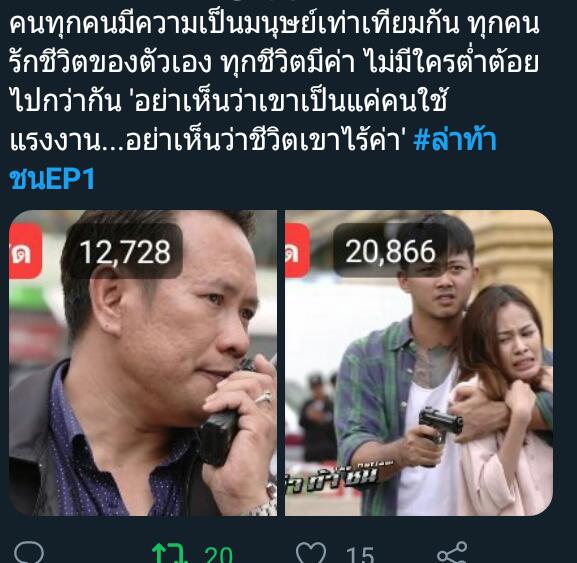577x563 pixels.
Task: Open the #ล่าท้า hashtag link
Action: 455,139
